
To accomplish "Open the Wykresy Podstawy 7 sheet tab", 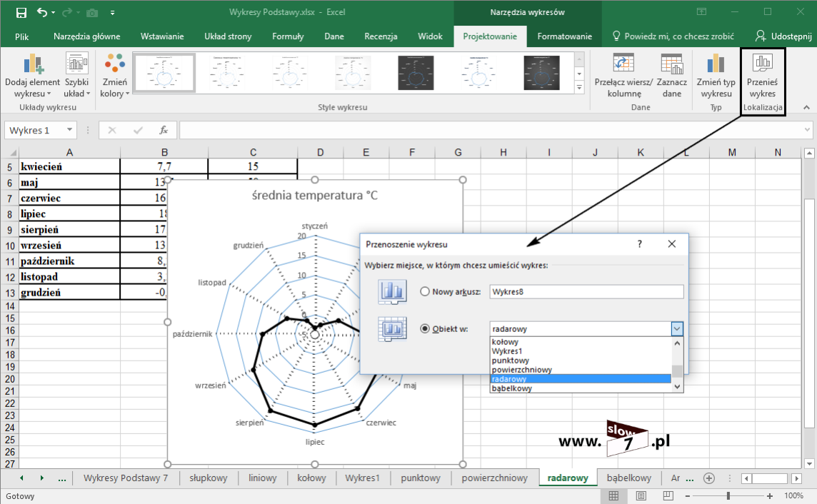I will pyautogui.click(x=126, y=478).
